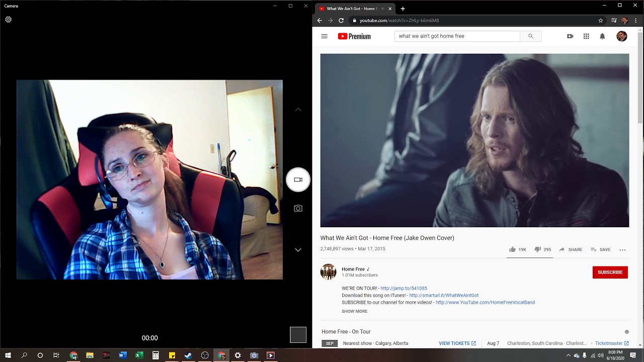Click the YouTube search magnifier button
The width and height of the screenshot is (644, 362).
(x=531, y=36)
